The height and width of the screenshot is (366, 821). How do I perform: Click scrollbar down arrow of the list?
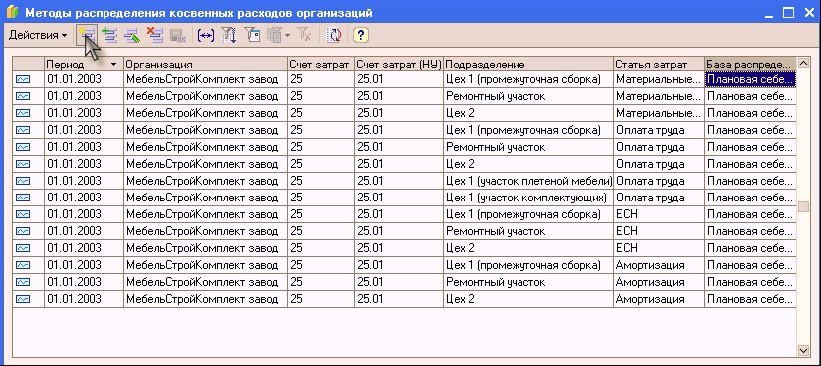803,349
